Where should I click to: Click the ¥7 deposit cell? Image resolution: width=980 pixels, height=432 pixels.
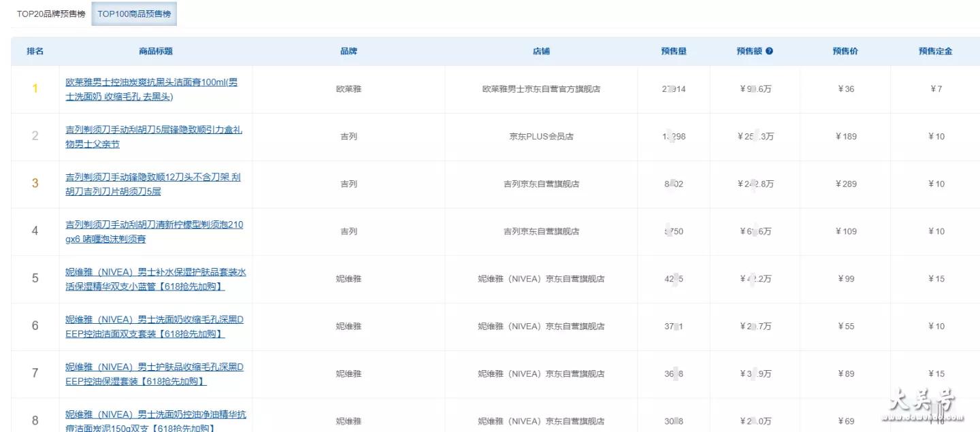pyautogui.click(x=936, y=89)
